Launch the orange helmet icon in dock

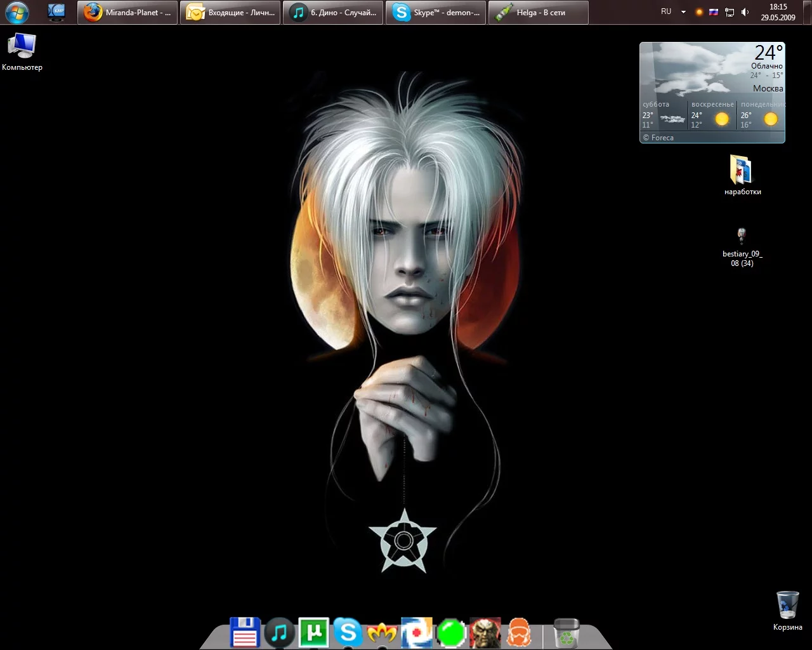click(519, 632)
